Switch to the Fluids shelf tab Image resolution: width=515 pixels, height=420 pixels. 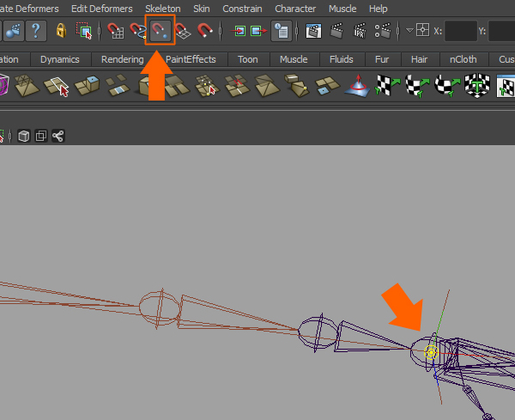click(x=342, y=59)
